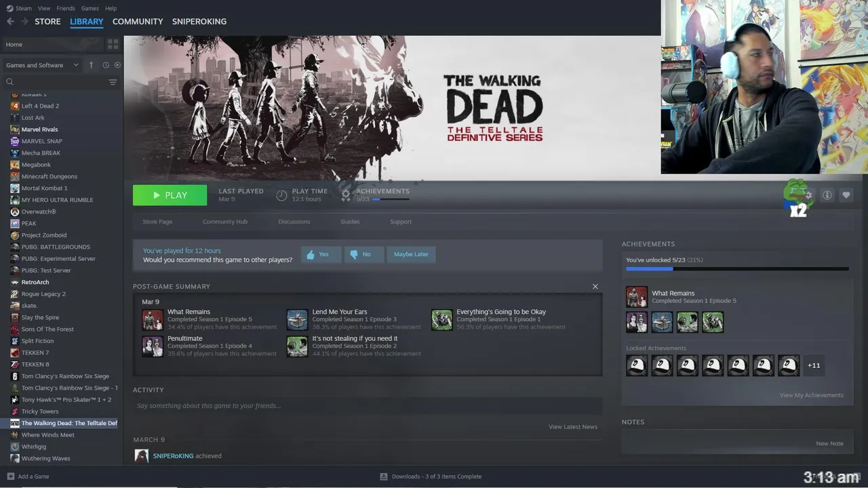
Task: Open advanced library filter icon
Action: tap(113, 82)
